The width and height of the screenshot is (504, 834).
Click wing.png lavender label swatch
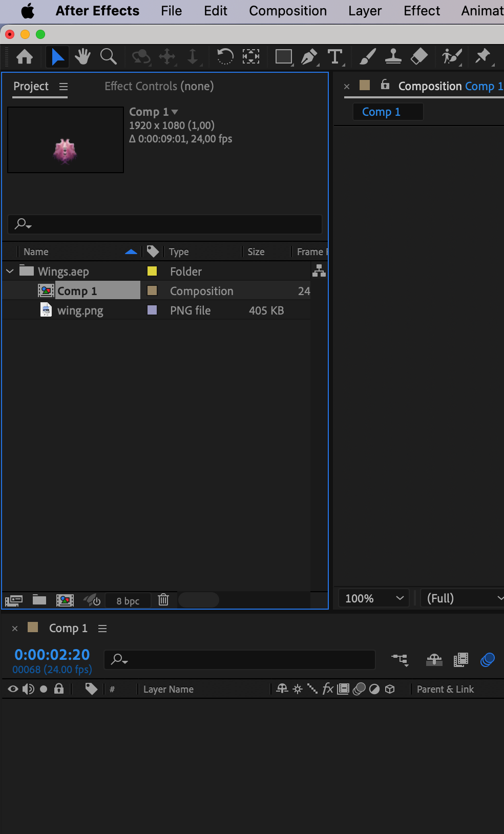[x=152, y=310]
